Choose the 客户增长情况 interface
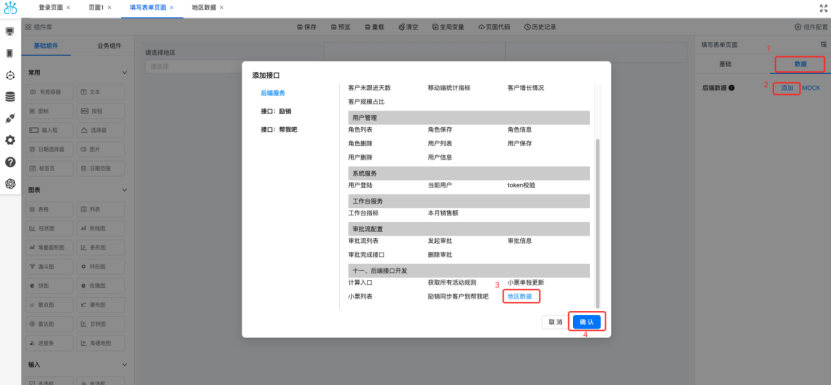This screenshot has height=385, width=831. (525, 88)
